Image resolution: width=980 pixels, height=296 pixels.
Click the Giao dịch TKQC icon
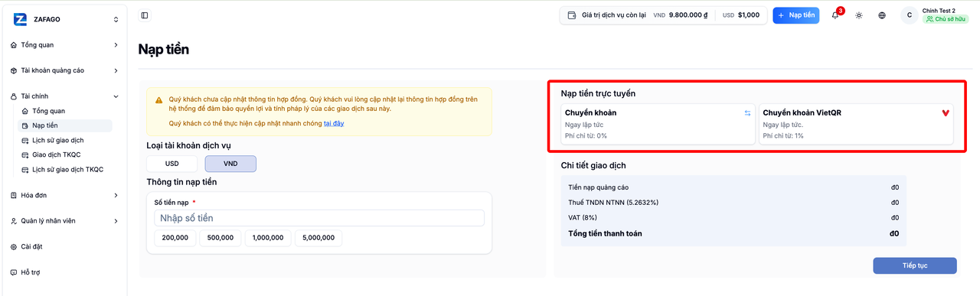(24, 155)
